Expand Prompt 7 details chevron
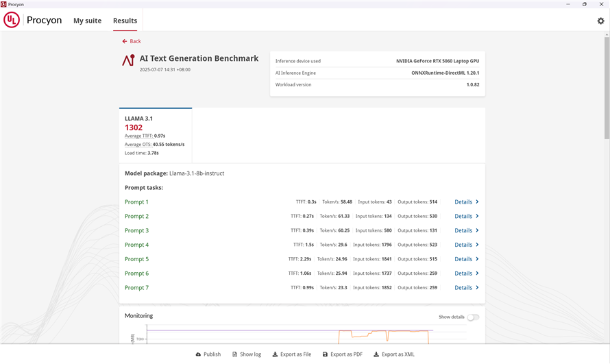Screen dimensions: 610x364 click(x=477, y=288)
